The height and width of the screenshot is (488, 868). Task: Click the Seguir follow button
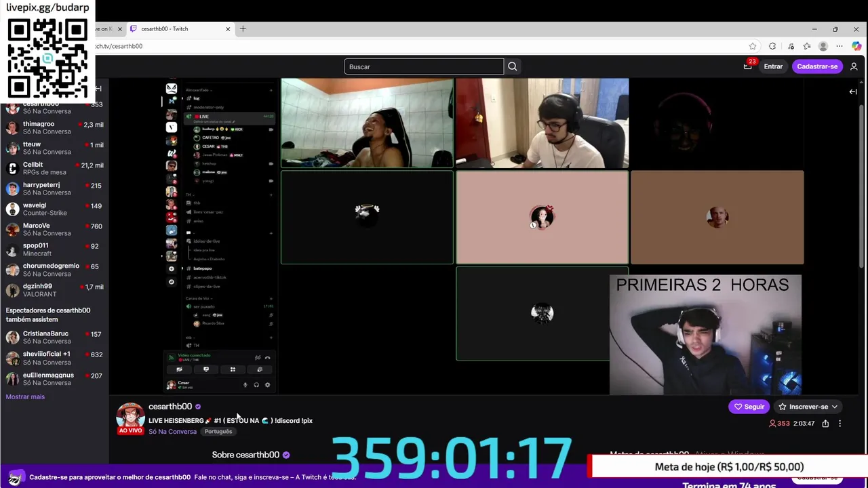click(749, 407)
